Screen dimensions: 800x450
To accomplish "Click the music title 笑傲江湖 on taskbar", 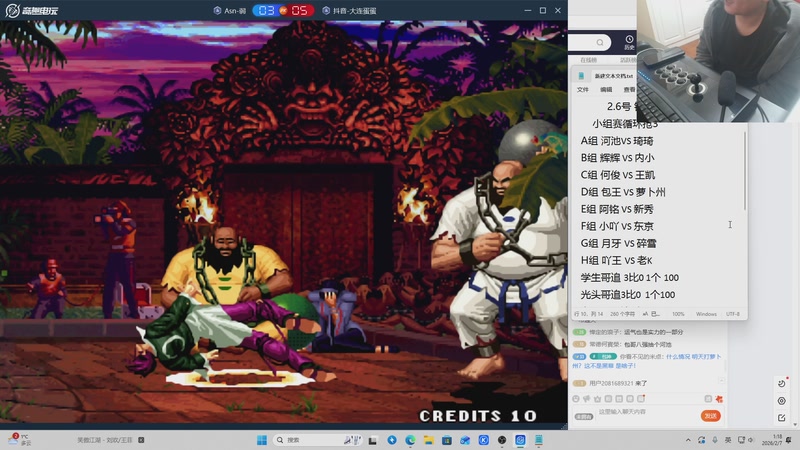I will (105, 440).
